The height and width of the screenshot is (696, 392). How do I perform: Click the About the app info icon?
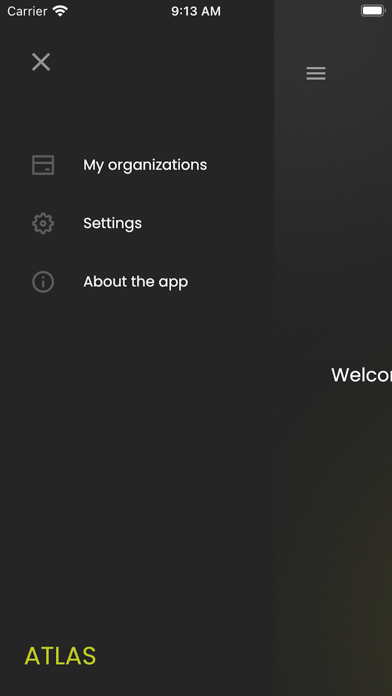tap(43, 282)
